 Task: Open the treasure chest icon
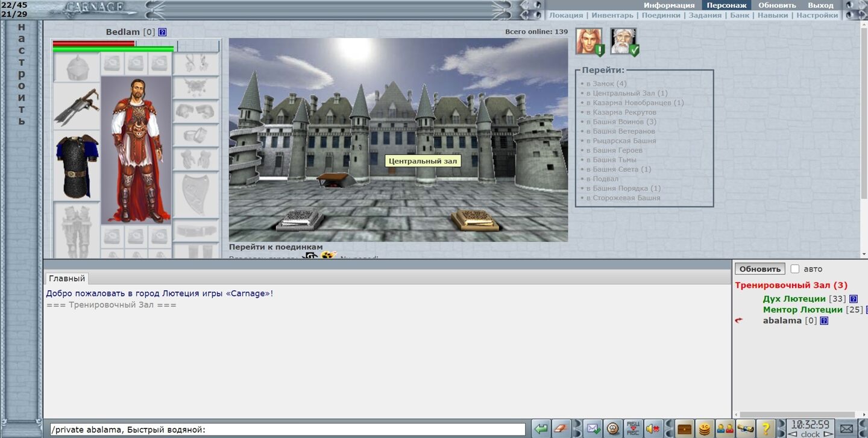coord(684,428)
